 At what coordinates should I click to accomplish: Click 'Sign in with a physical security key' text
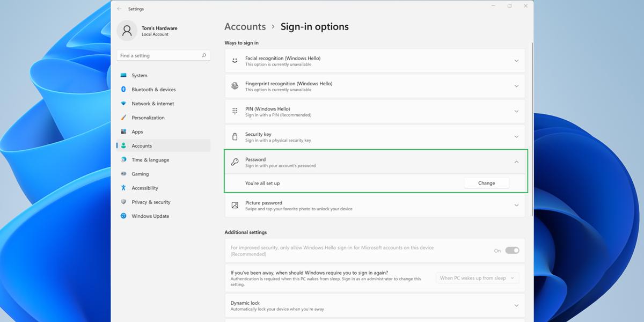point(278,141)
